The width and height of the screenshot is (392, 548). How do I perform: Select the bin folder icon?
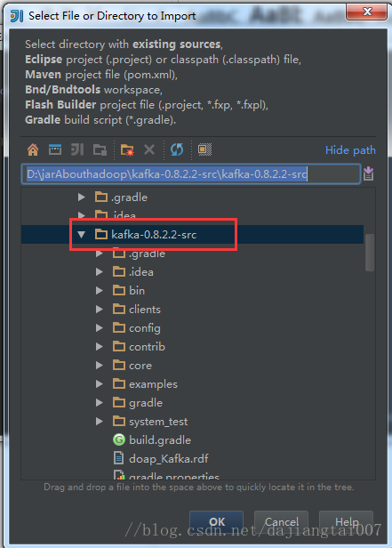click(x=119, y=290)
